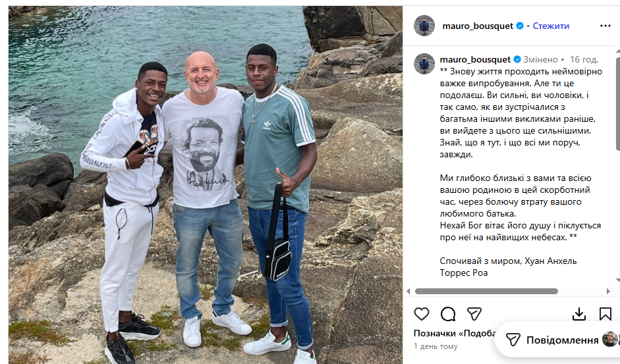Open profile from caption username mauro_bousquet
620x364 pixels.
[475, 59]
